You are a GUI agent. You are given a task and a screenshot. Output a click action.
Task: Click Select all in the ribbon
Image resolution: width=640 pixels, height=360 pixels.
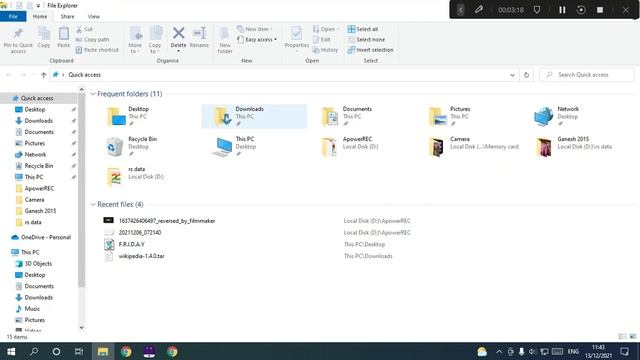[x=363, y=29]
